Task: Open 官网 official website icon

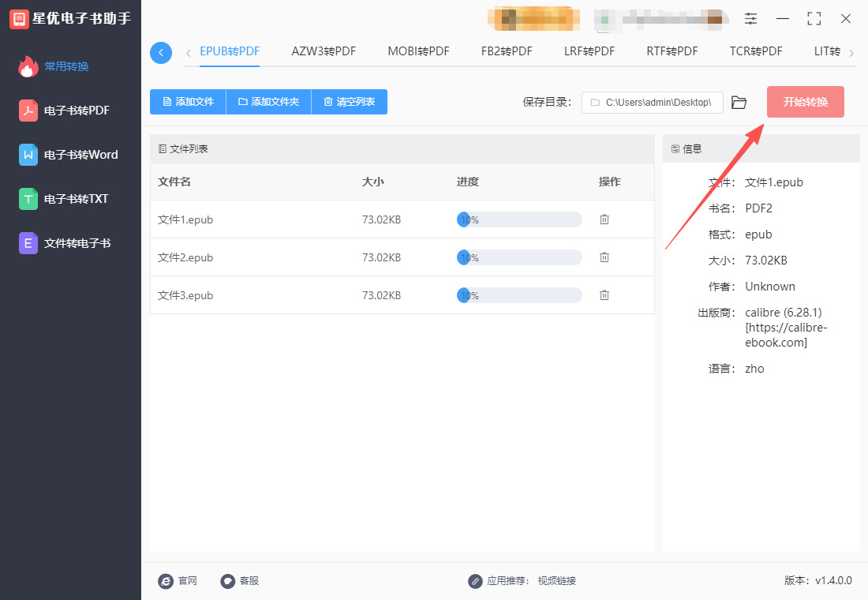Action: (166, 581)
